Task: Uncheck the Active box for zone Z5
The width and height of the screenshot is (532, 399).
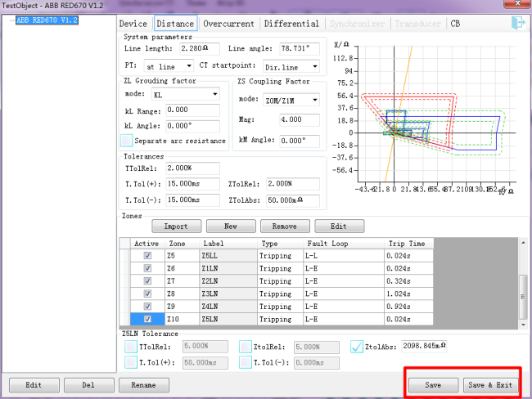Action: point(147,255)
